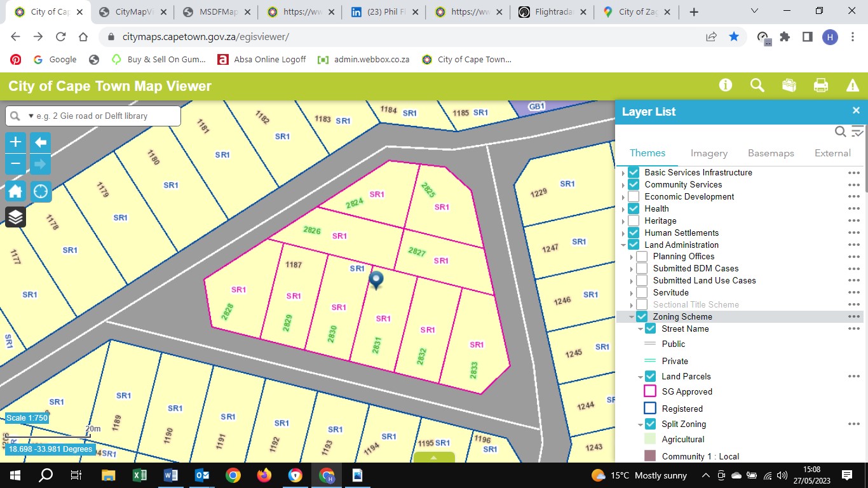Image resolution: width=868 pixels, height=488 pixels.
Task: Zoom out of the map
Action: 16,164
